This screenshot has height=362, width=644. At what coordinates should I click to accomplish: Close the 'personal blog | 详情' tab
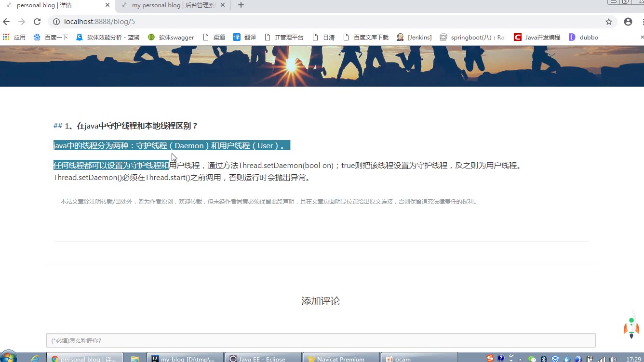click(107, 5)
